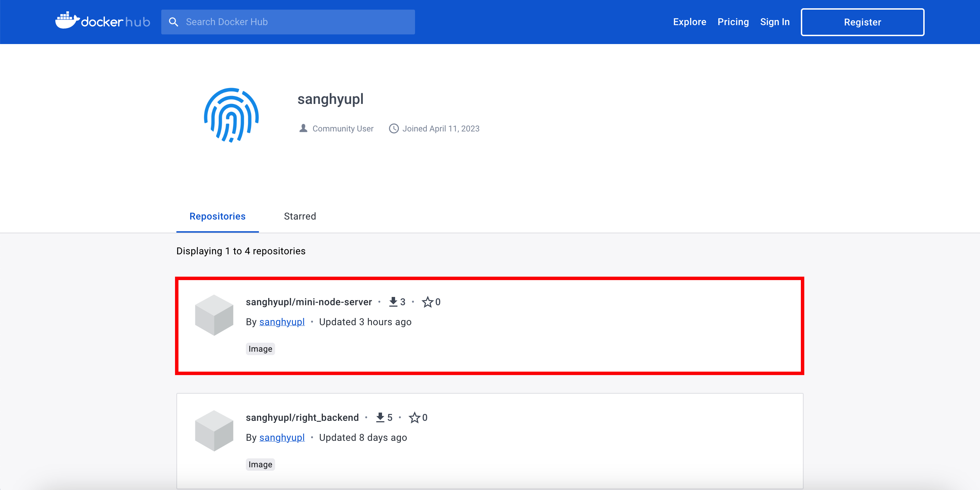Open the Pricing page
Image resolution: width=980 pixels, height=490 pixels.
click(x=733, y=22)
